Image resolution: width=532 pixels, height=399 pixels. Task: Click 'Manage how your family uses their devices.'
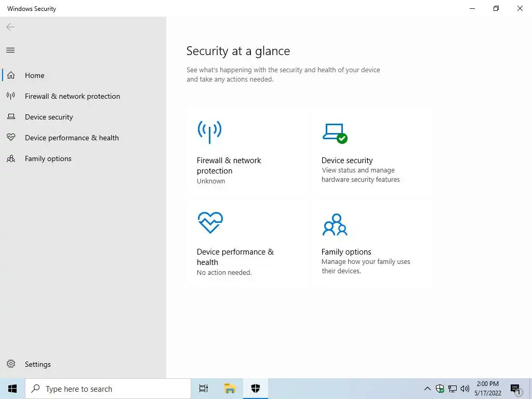pyautogui.click(x=366, y=267)
